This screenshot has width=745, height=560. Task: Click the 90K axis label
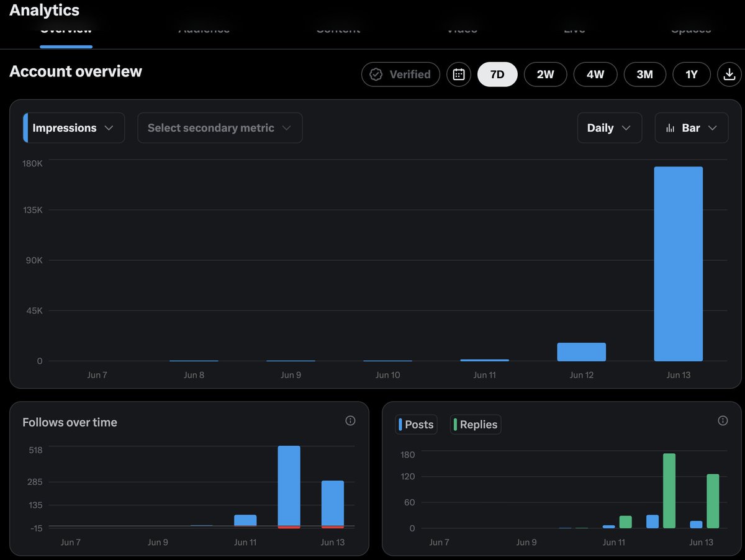point(34,260)
